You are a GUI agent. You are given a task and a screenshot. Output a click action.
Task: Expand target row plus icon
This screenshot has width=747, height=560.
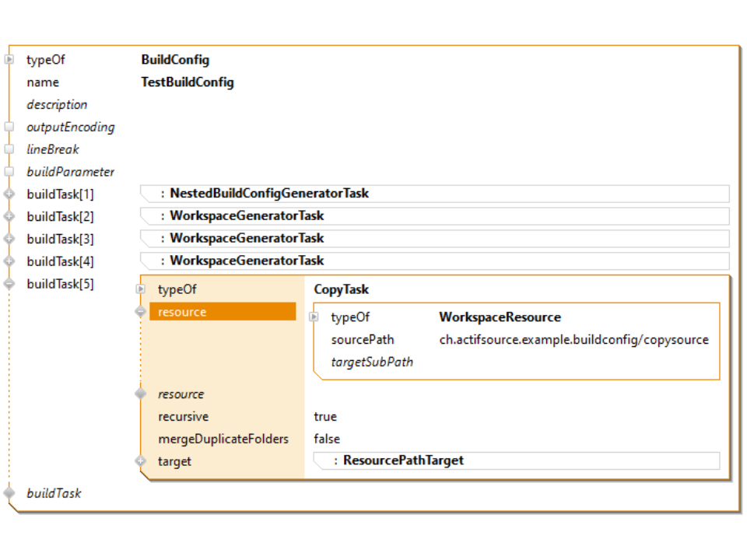[141, 461]
